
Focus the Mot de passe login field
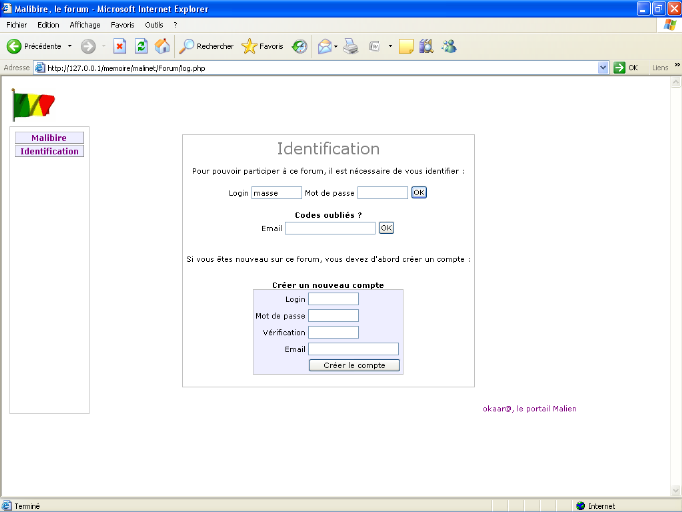tap(382, 193)
